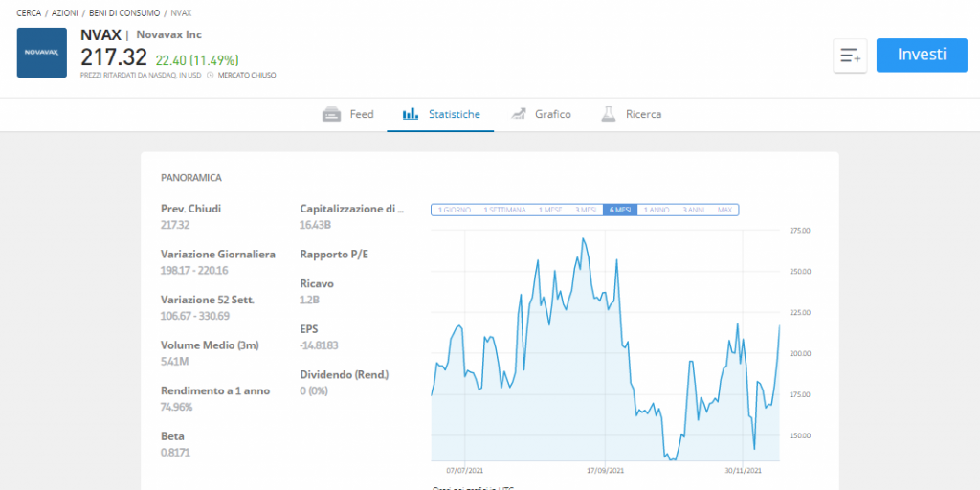Click the 30/11/2021 date on chart axis
Screen dimensions: 980x490
(x=744, y=469)
